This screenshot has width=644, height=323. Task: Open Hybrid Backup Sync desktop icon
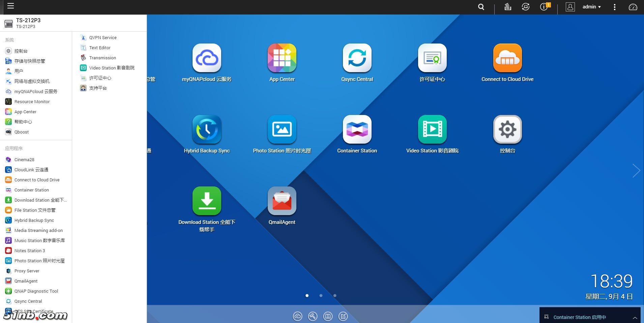coord(207,129)
